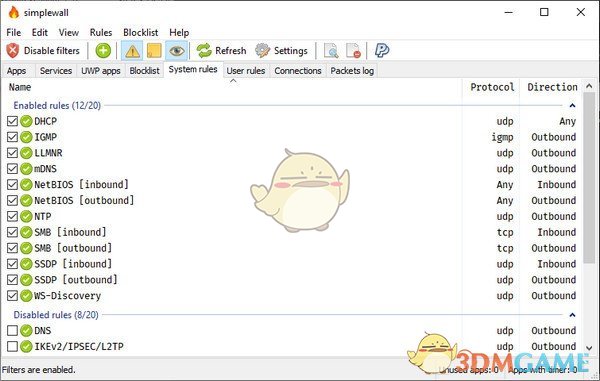
Task: Click green status icon of DHCP rule
Action: [26, 121]
